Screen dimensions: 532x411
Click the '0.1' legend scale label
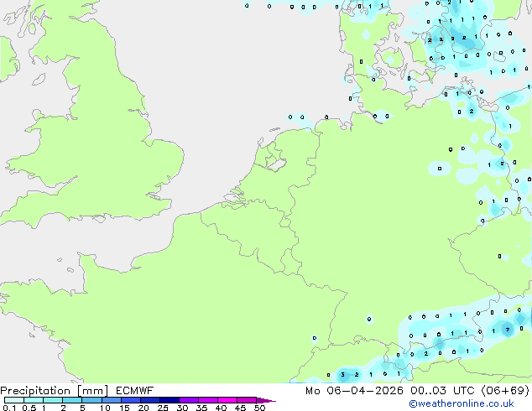9,408
